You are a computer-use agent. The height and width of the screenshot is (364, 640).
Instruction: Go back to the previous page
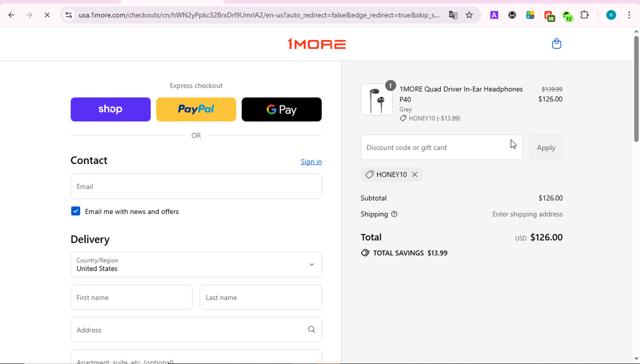pos(11,15)
